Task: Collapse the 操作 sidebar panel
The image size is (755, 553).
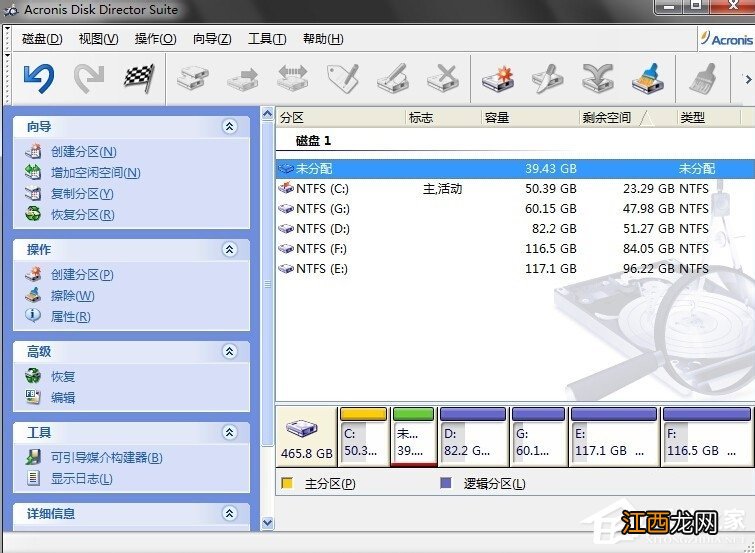Action: tap(230, 250)
